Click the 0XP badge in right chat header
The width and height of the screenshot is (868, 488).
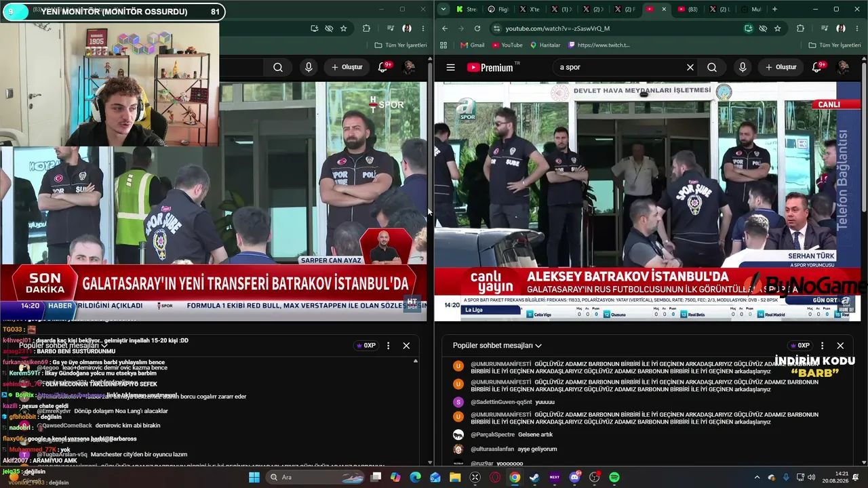[x=800, y=346]
